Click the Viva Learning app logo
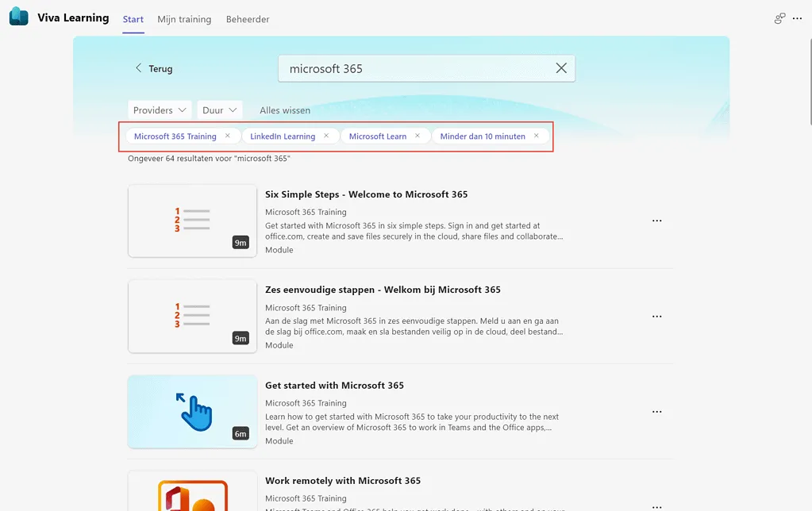812x511 pixels. click(x=18, y=17)
